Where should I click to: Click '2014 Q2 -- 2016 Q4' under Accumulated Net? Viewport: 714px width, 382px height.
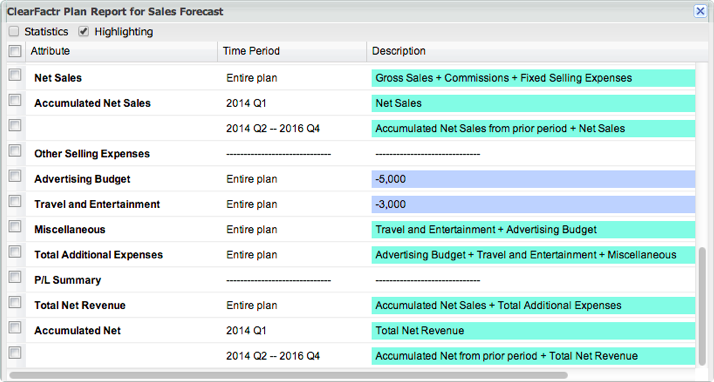click(x=273, y=356)
